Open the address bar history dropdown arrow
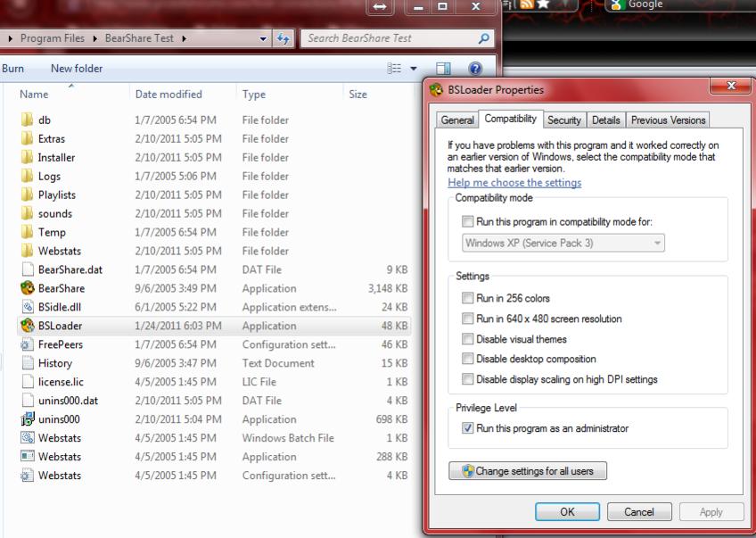756x538 pixels. click(263, 38)
